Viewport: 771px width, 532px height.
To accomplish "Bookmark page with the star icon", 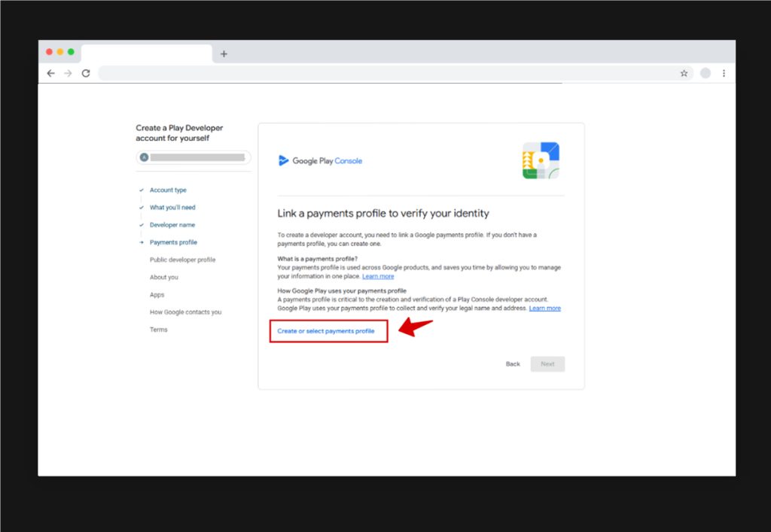I will [684, 73].
